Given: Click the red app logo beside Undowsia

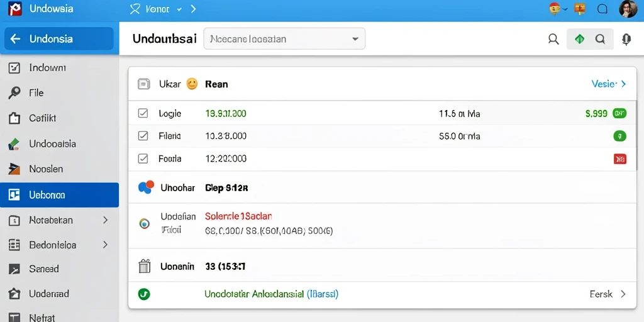Looking at the screenshot, I should point(15,9).
